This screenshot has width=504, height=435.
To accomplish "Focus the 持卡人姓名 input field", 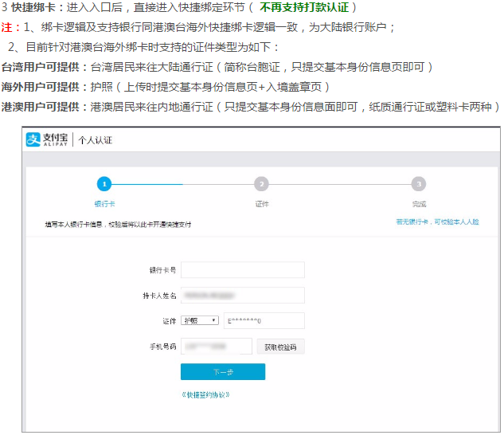I will (x=243, y=296).
